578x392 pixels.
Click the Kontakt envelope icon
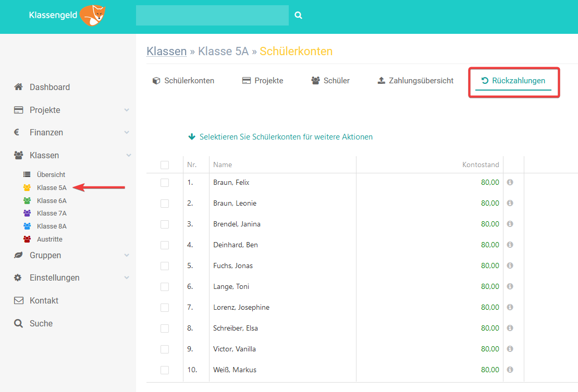pyautogui.click(x=19, y=300)
